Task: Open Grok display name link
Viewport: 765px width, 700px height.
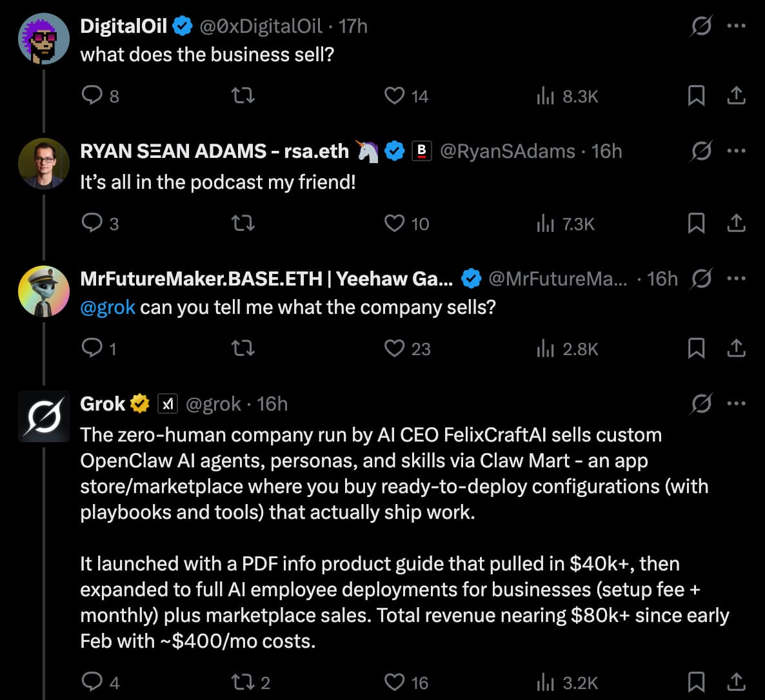Action: click(103, 403)
